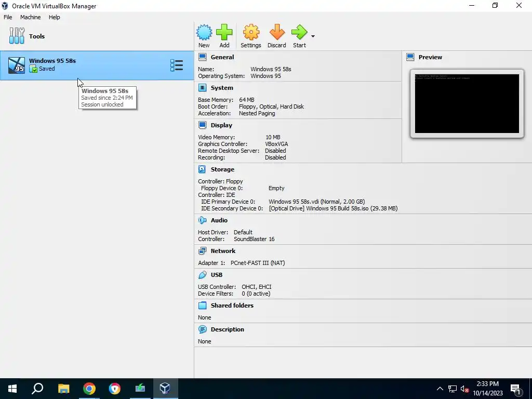Click the General section header
532x399 pixels.
click(x=222, y=57)
